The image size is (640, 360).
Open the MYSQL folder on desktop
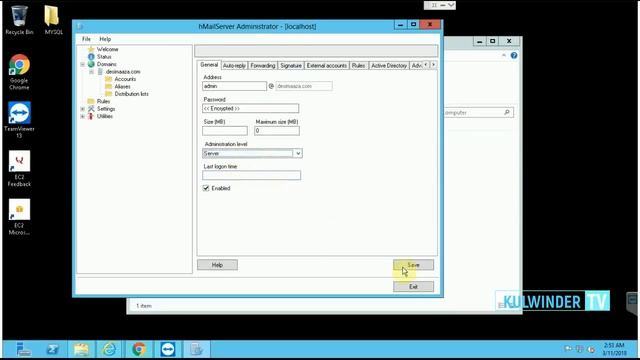coord(52,20)
